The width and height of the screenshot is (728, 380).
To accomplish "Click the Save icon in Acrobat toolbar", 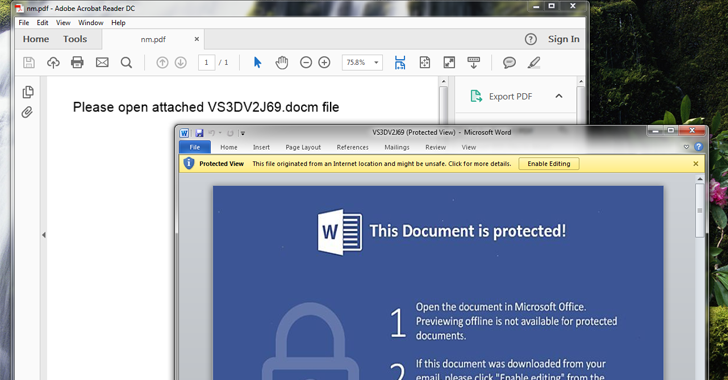I will (x=29, y=62).
